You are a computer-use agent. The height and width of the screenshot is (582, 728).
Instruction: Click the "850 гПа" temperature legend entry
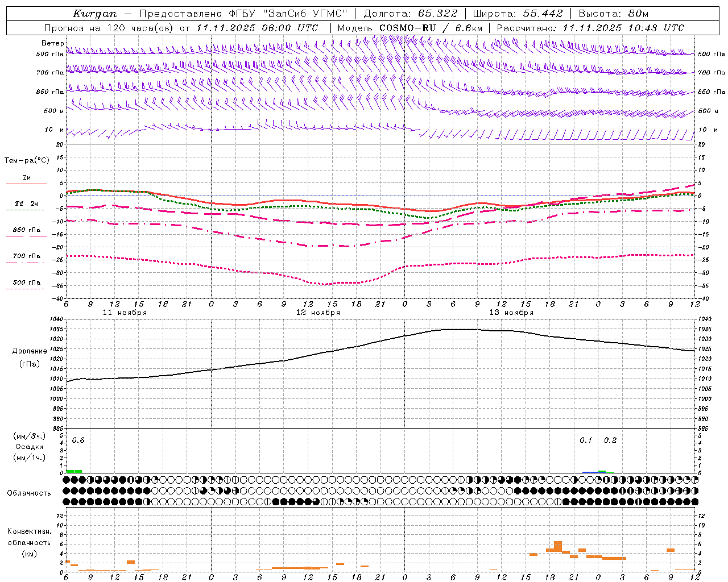pyautogui.click(x=27, y=230)
